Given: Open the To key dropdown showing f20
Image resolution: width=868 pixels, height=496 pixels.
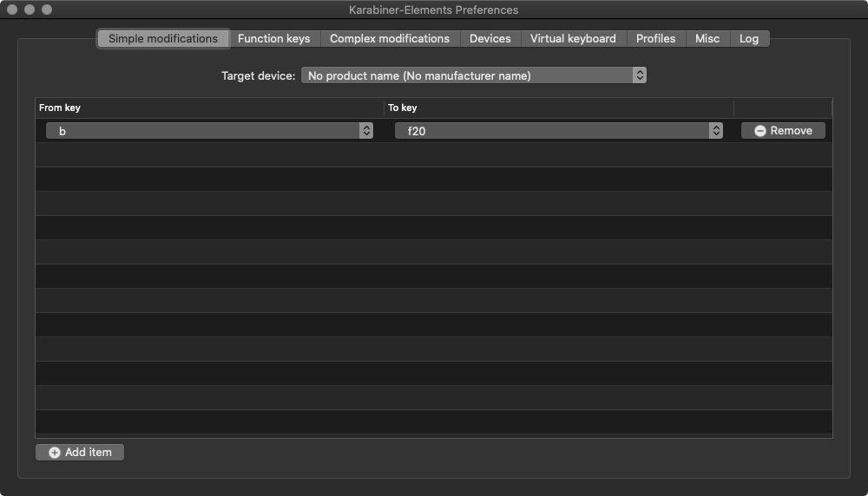Looking at the screenshot, I should click(x=558, y=130).
